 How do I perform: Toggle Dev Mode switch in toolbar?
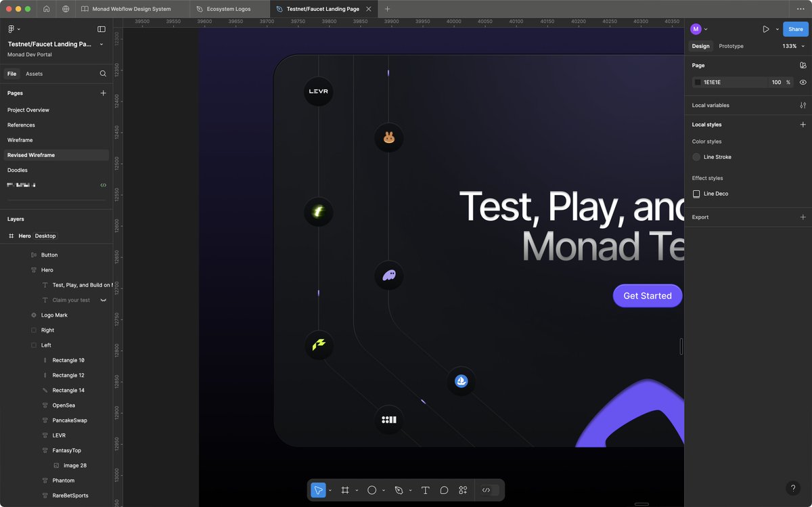point(490,490)
